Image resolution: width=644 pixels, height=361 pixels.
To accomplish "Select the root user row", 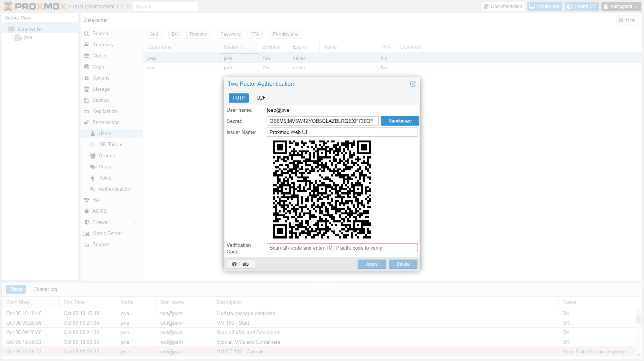I will tap(393, 68).
